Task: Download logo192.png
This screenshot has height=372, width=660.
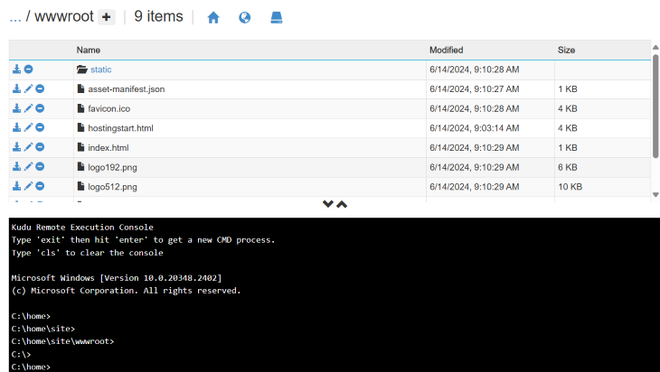Action: [16, 166]
